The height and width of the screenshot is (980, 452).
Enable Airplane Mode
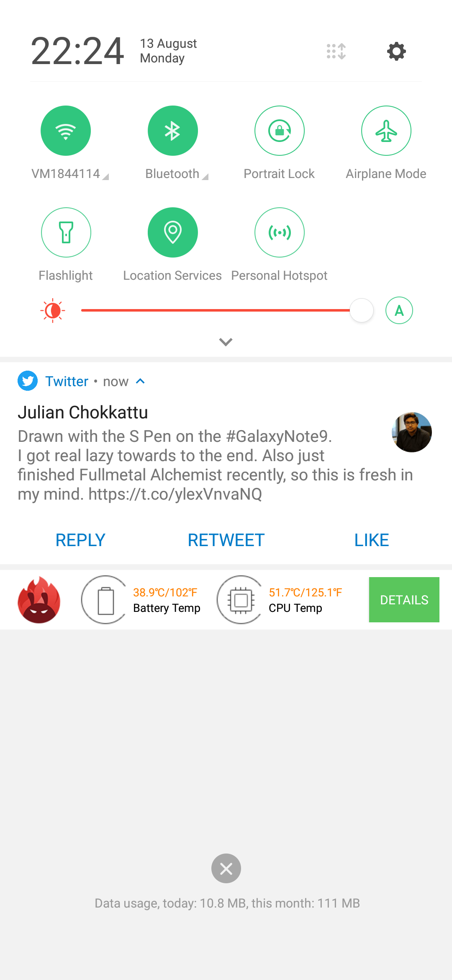click(386, 131)
